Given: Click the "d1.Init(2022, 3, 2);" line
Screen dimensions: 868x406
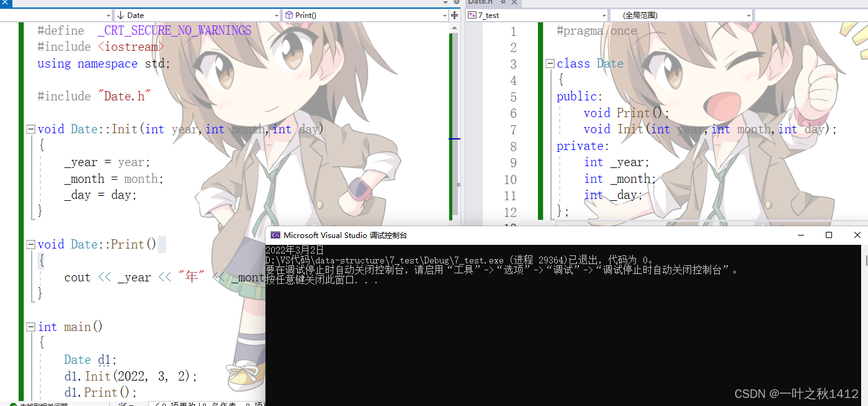Looking at the screenshot, I should pyautogui.click(x=131, y=376).
